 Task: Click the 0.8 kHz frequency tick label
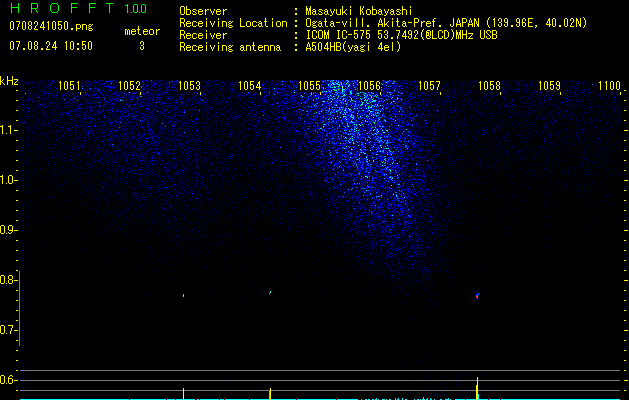7,280
